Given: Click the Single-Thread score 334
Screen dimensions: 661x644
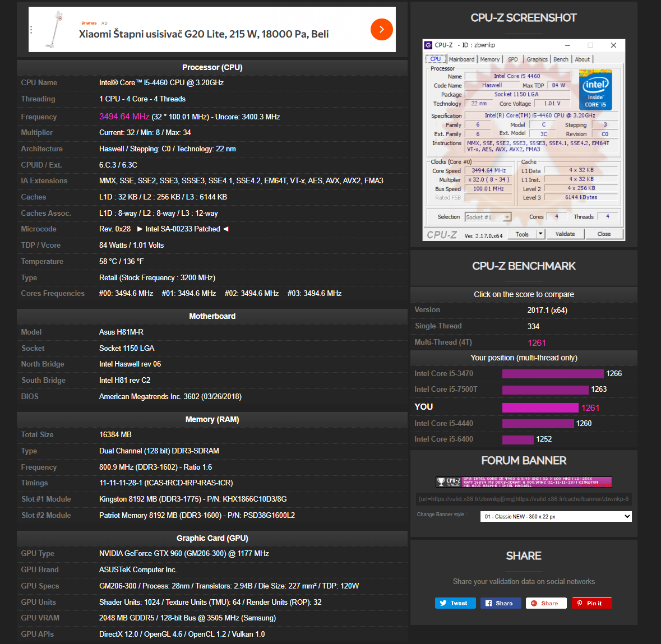Looking at the screenshot, I should click(533, 326).
